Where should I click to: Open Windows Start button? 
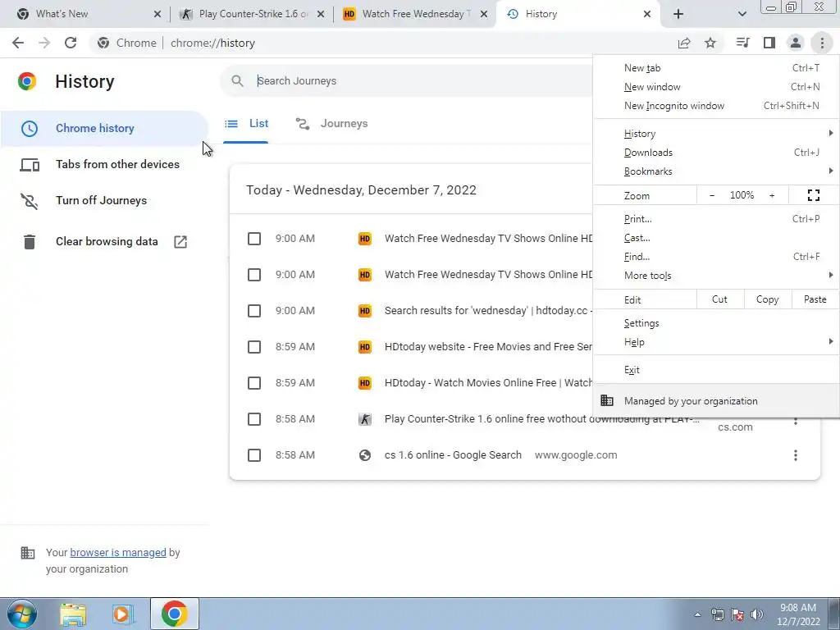(22, 614)
